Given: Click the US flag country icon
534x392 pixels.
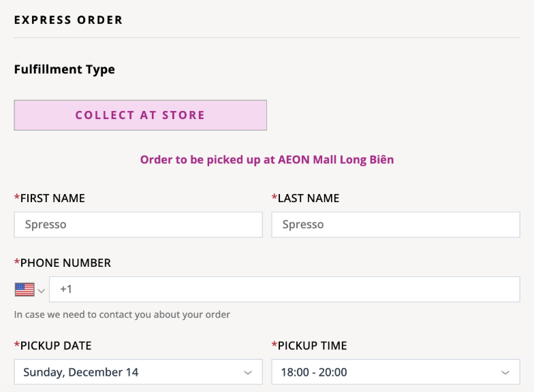Looking at the screenshot, I should (25, 290).
